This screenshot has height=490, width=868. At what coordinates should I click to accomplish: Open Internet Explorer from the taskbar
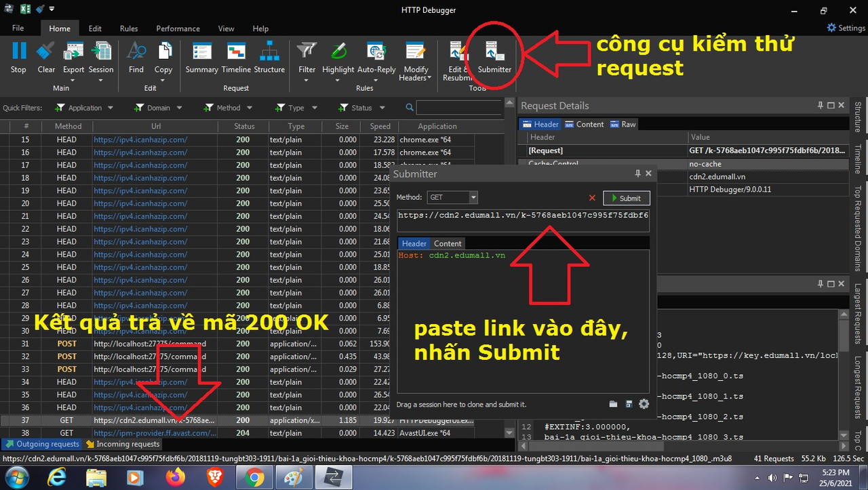[56, 478]
